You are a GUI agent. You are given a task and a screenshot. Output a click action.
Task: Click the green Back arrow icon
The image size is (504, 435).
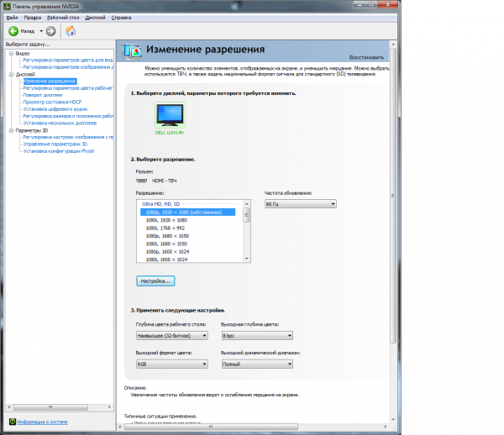tap(14, 30)
